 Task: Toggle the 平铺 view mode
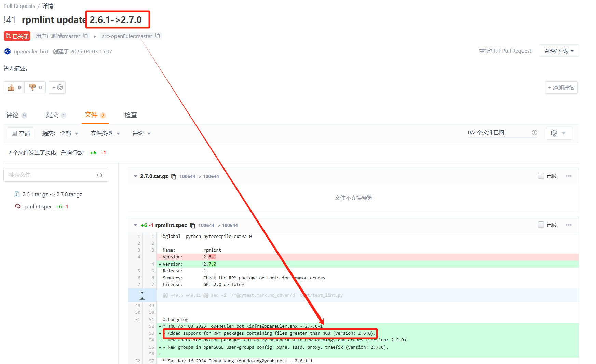click(x=21, y=133)
